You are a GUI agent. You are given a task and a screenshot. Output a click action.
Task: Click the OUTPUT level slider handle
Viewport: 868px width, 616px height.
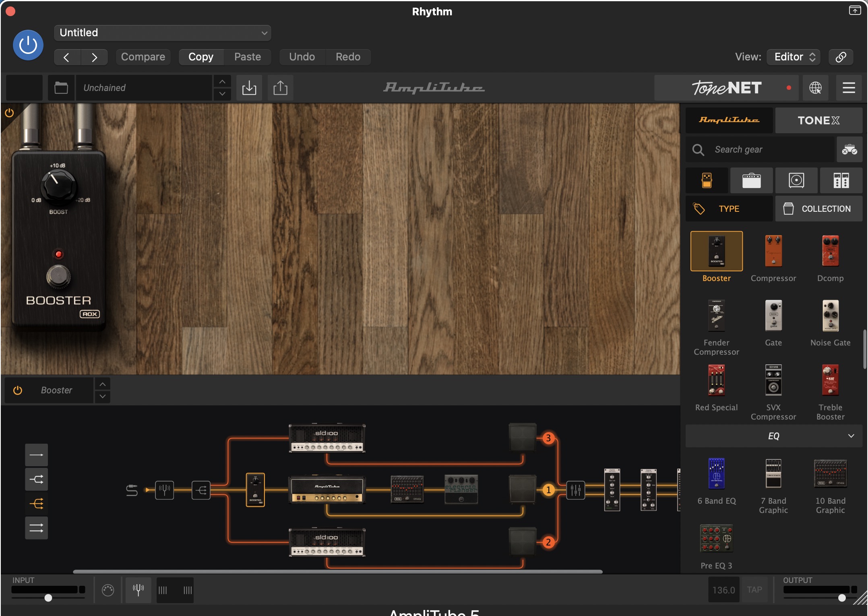pyautogui.click(x=841, y=598)
